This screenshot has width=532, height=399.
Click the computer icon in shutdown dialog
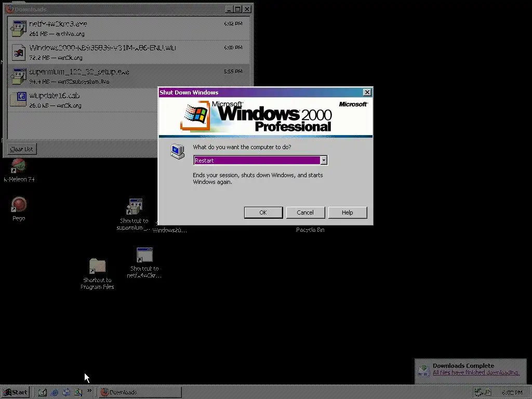(178, 151)
